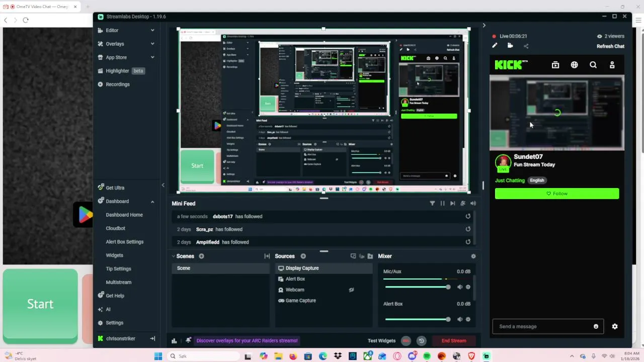The height and width of the screenshot is (362, 644).
Task: Adjust the Alert Box volume slider
Action: click(418, 319)
